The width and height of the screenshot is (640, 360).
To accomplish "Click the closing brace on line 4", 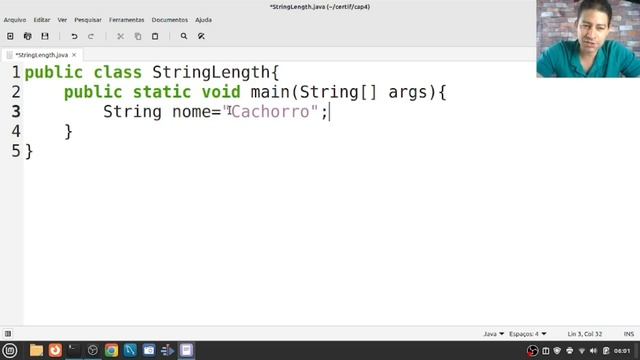I will coord(69,131).
